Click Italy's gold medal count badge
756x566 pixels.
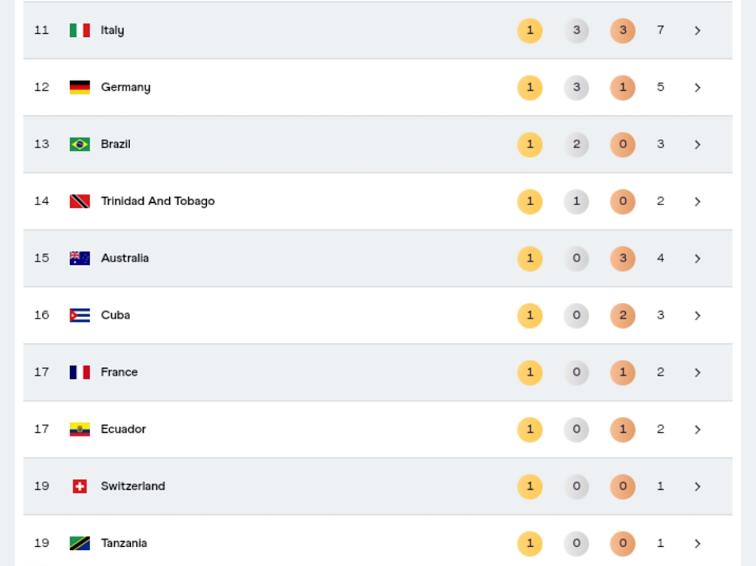(529, 30)
